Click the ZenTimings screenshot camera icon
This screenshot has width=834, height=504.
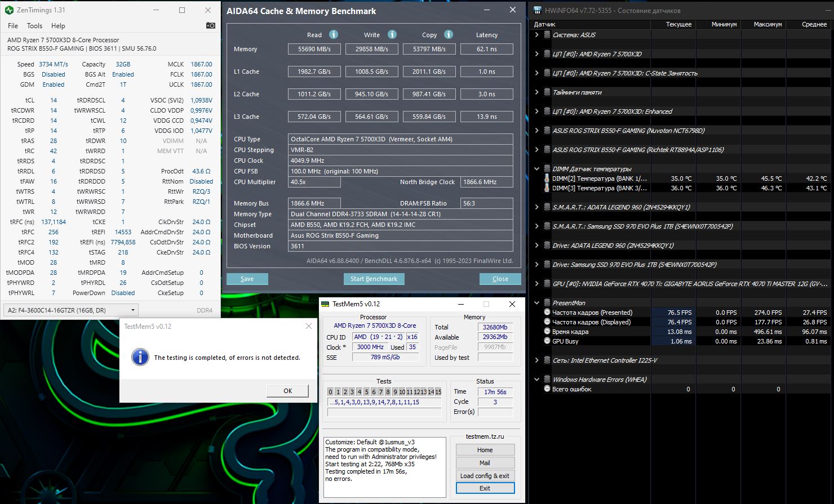(210, 25)
